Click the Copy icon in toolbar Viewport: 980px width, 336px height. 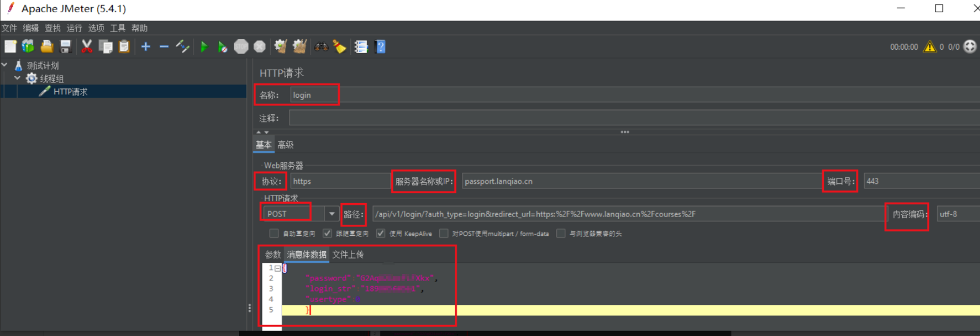coord(106,47)
